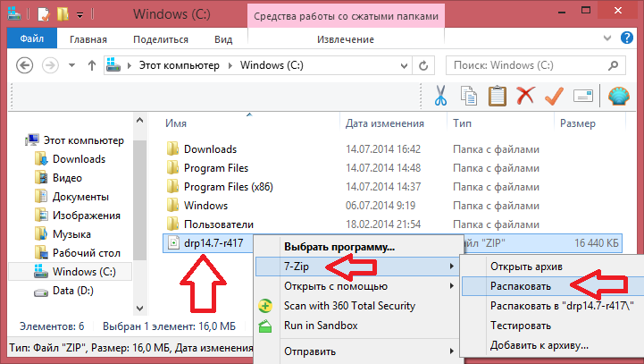Click the red X Delete icon
The height and width of the screenshot is (364, 644).
click(x=526, y=95)
